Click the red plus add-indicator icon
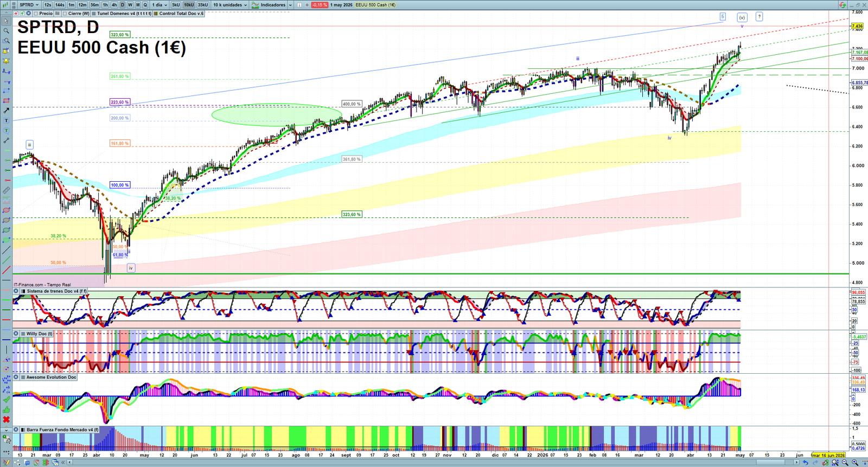Viewport: 868px width, 467px height. (x=16, y=13)
